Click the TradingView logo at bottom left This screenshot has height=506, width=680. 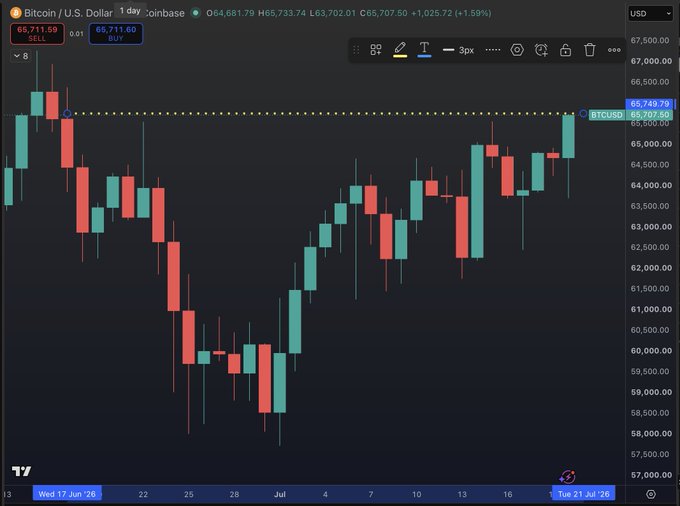click(21, 471)
